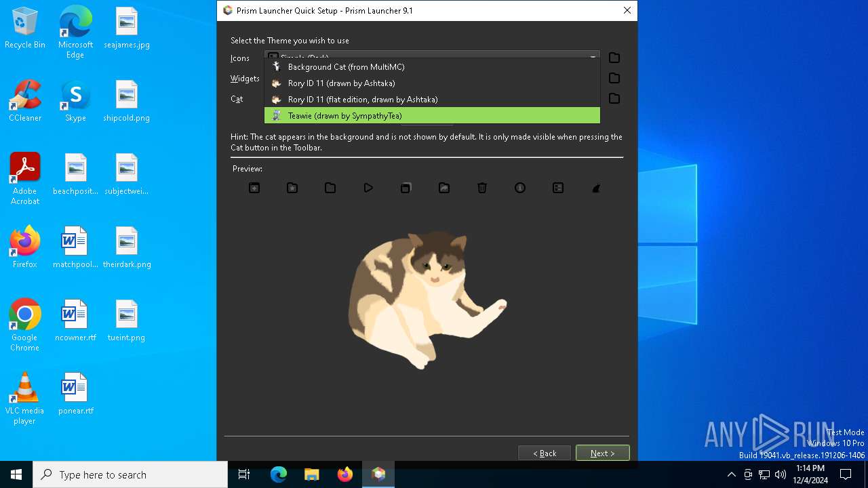
Task: Select the subjectwei image file on desktop
Action: point(127,174)
